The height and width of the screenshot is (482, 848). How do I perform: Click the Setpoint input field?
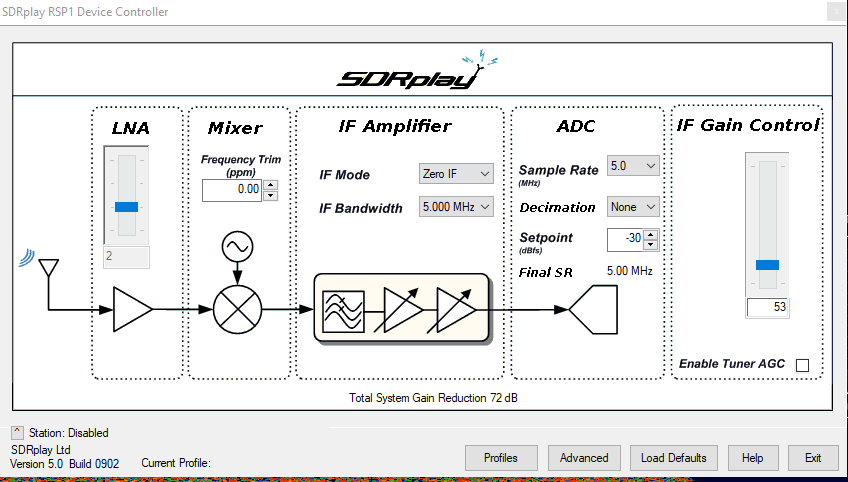(x=625, y=240)
